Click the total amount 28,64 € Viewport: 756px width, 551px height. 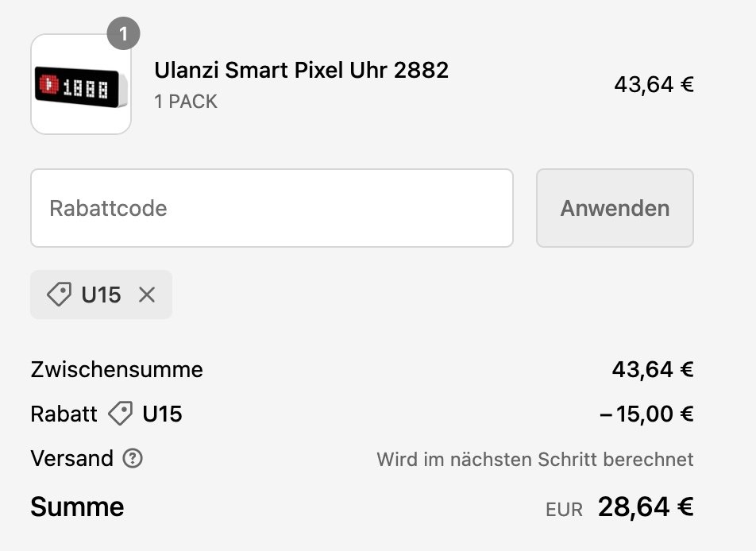pyautogui.click(x=646, y=507)
